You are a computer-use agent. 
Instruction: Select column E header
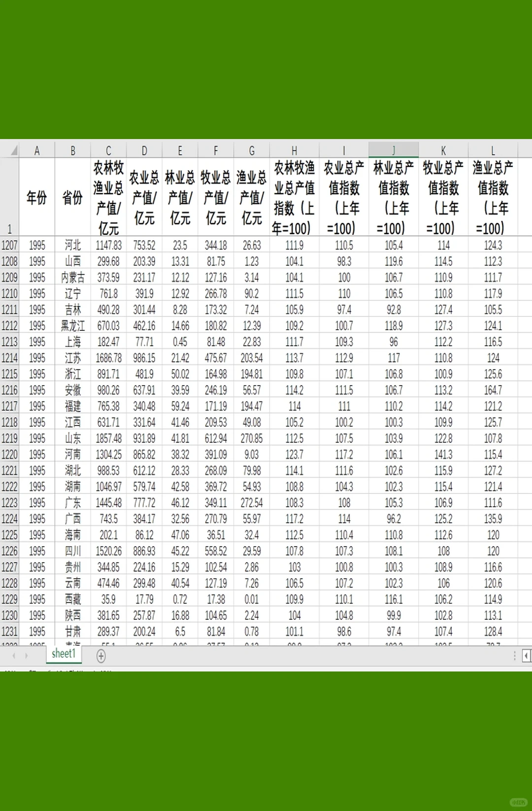coord(180,151)
